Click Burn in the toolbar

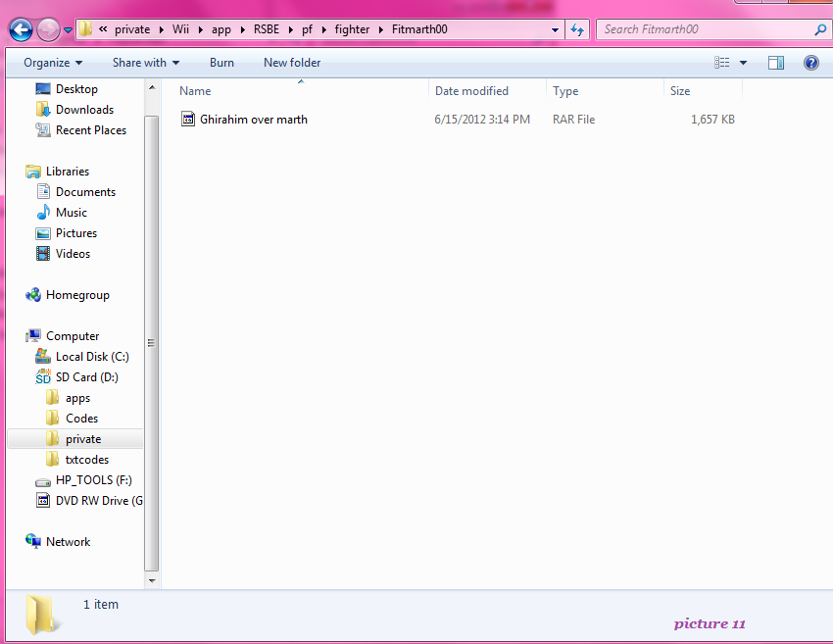pos(221,63)
